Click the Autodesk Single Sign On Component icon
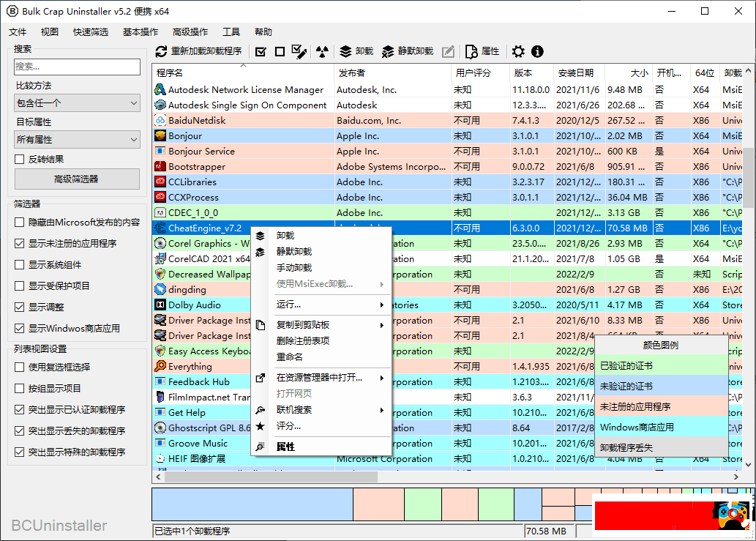Screen dimensions: 756x541 160,105
